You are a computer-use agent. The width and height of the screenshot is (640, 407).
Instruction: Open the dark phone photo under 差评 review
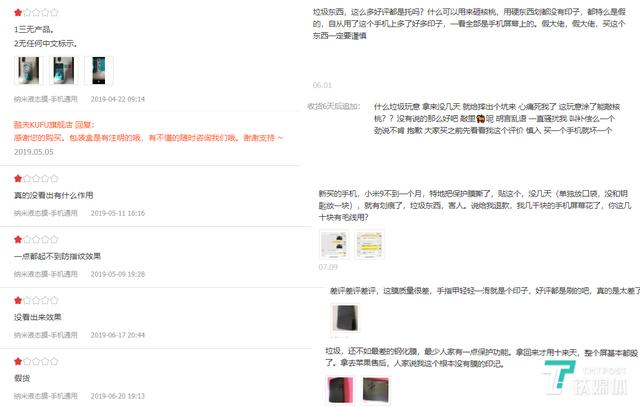pos(345,318)
